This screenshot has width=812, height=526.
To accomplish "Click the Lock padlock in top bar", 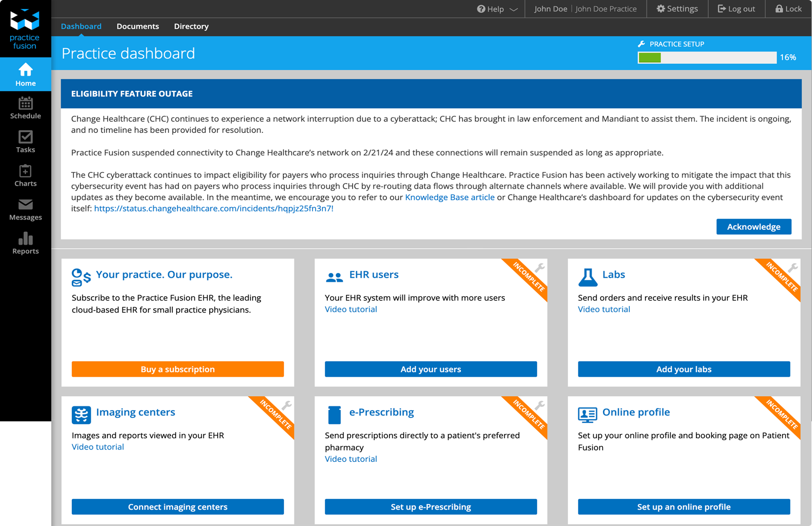I will pos(788,9).
